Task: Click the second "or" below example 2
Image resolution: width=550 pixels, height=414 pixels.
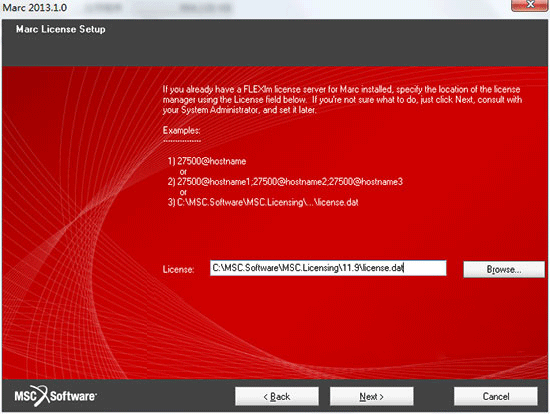Action: [x=183, y=192]
